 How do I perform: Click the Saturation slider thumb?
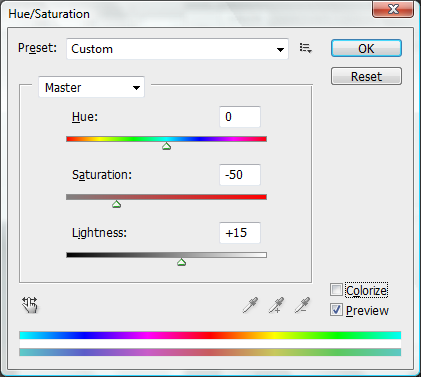click(116, 204)
